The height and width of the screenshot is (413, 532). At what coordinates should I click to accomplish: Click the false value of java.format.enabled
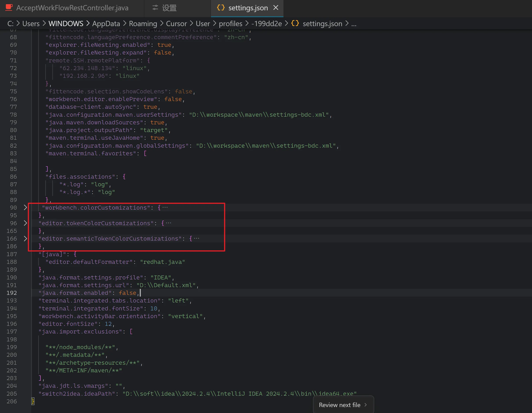pos(127,293)
